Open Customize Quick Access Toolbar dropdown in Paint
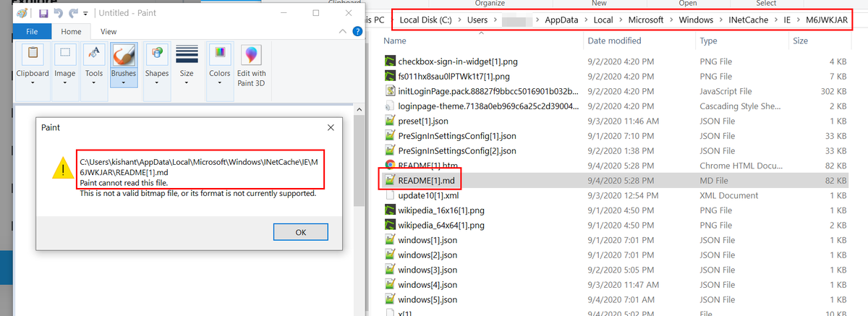Image resolution: width=868 pixels, height=316 pixels. pos(85,14)
